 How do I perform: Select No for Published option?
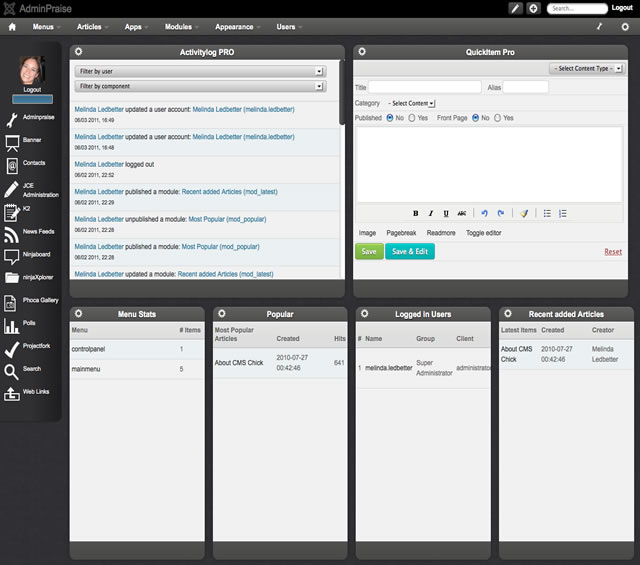(x=389, y=117)
